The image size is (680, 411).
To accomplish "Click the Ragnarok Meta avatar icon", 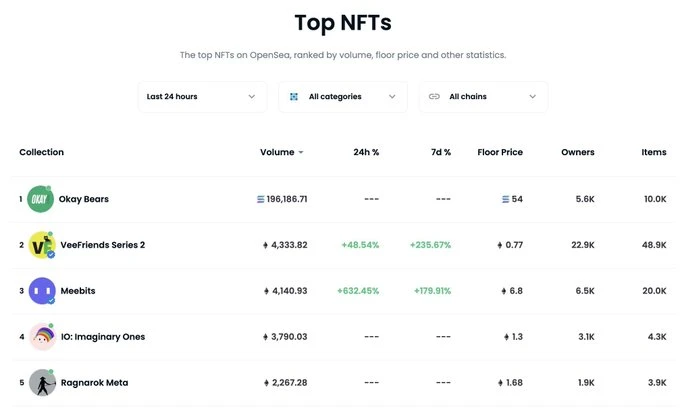I will click(x=42, y=383).
